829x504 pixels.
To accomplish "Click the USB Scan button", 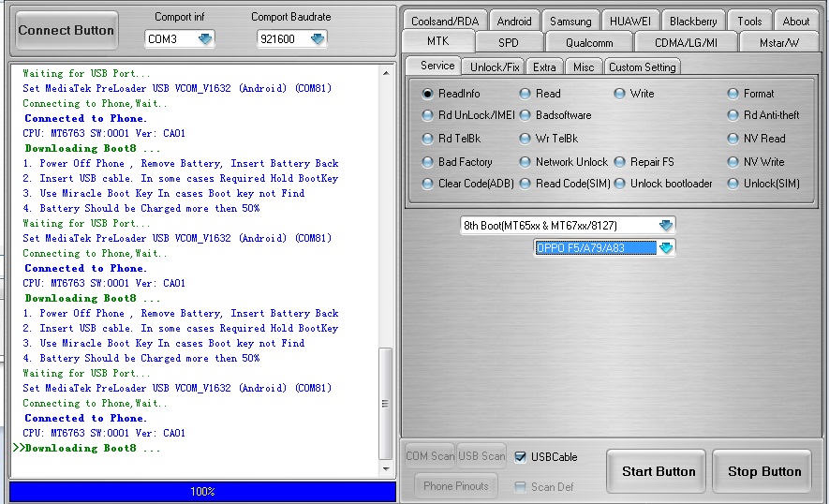I will coord(481,456).
